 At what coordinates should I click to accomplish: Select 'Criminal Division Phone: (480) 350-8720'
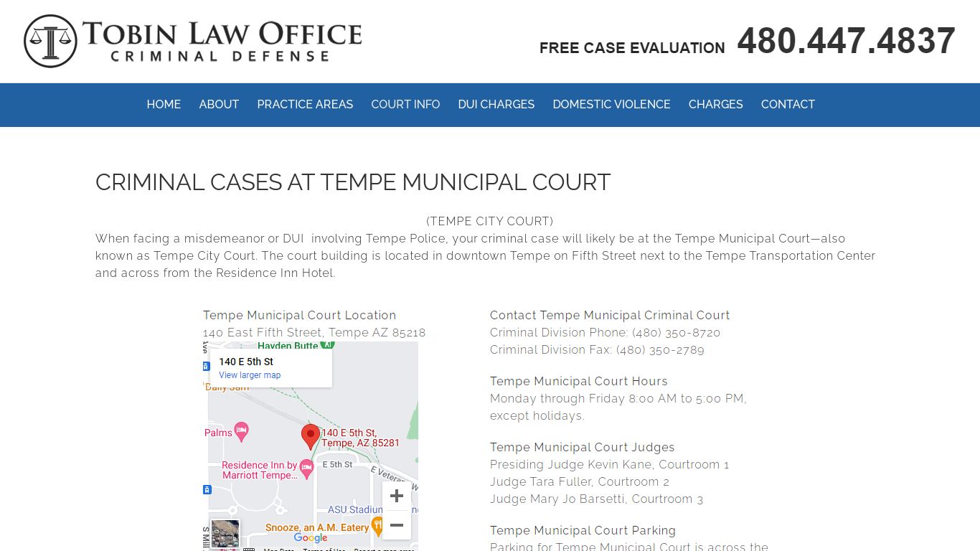[605, 333]
